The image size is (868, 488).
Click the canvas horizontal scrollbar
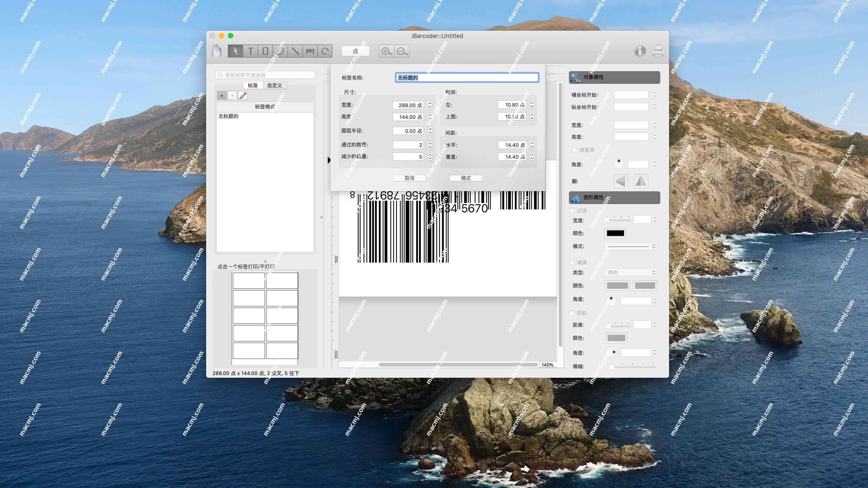click(458, 364)
